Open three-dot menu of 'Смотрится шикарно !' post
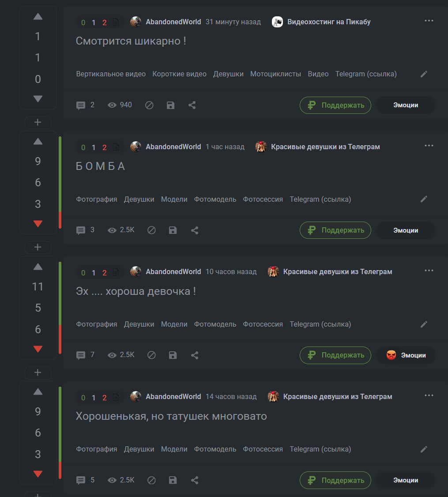This screenshot has width=448, height=497. (429, 21)
